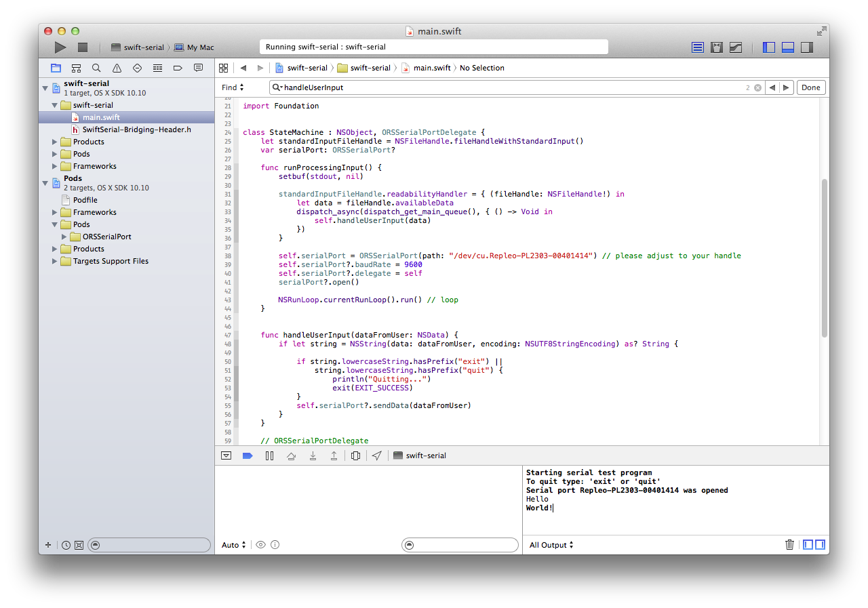Expand the ORSSerialPort folder
868x608 pixels.
tap(64, 237)
